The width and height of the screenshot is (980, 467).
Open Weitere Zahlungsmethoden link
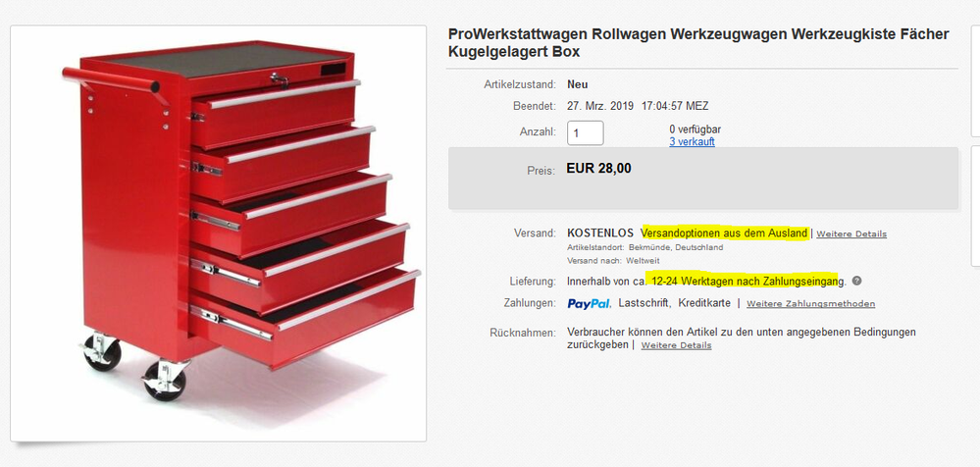(810, 304)
